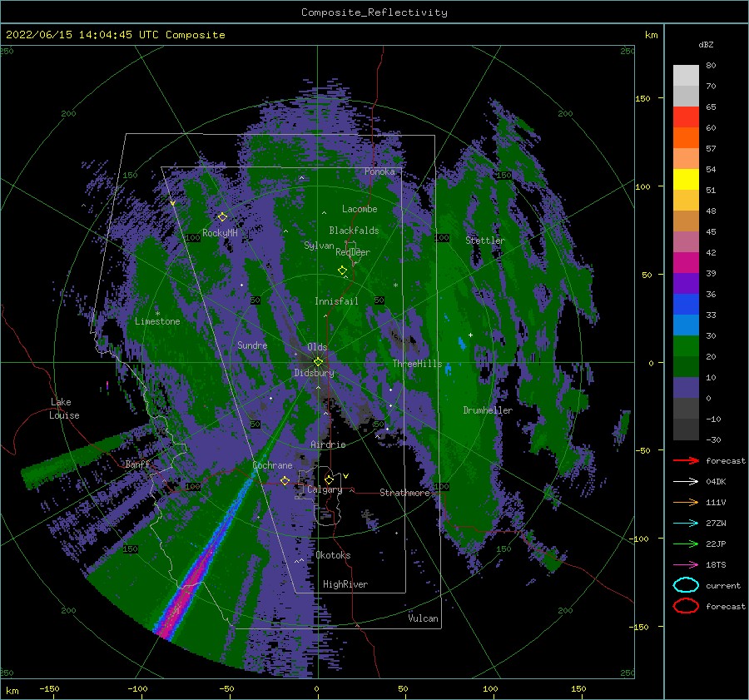
Task: Click the red 'forecast' ellipse legend icon
Action: 686,606
